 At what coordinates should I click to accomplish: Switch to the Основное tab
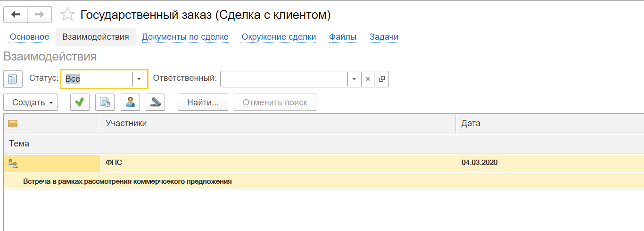point(29,37)
